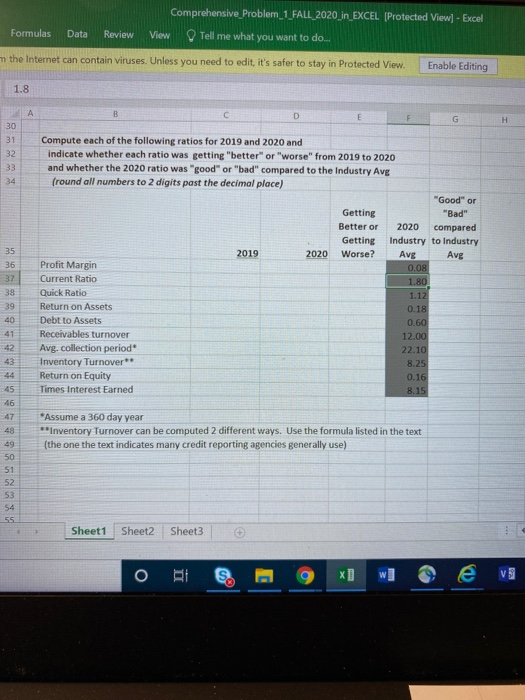Click the Return on Equity cell
Image resolution: width=525 pixels, height=700 pixels.
[115, 375]
